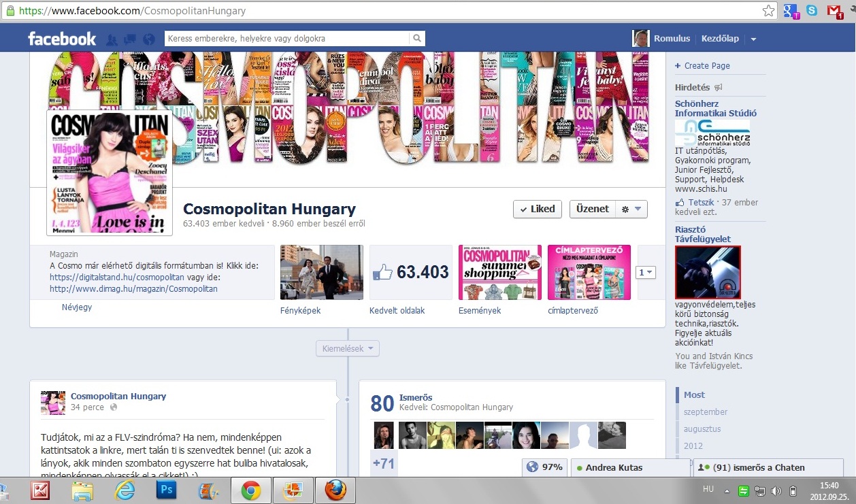Image resolution: width=856 pixels, height=504 pixels.
Task: Click the Üzenet button
Action: pyautogui.click(x=591, y=209)
